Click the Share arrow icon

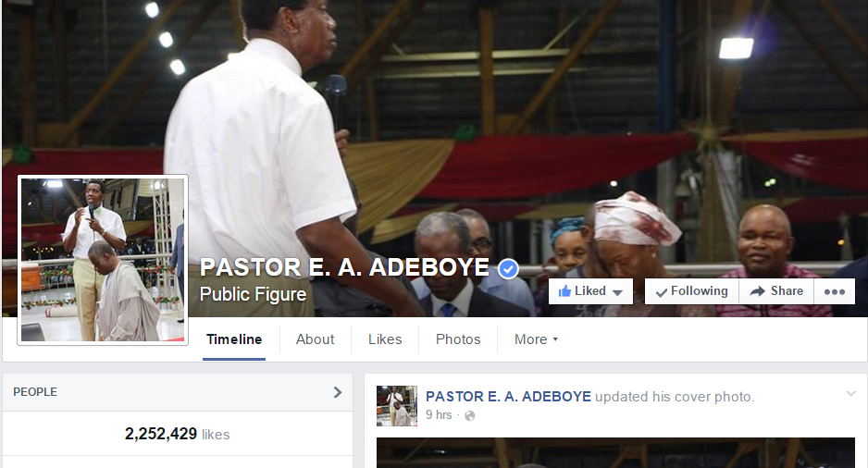click(757, 291)
